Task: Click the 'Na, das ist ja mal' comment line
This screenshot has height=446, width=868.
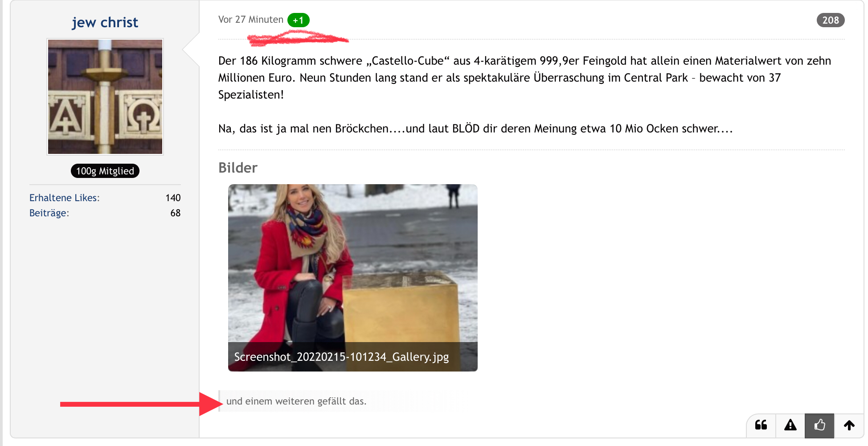Action: (x=475, y=128)
